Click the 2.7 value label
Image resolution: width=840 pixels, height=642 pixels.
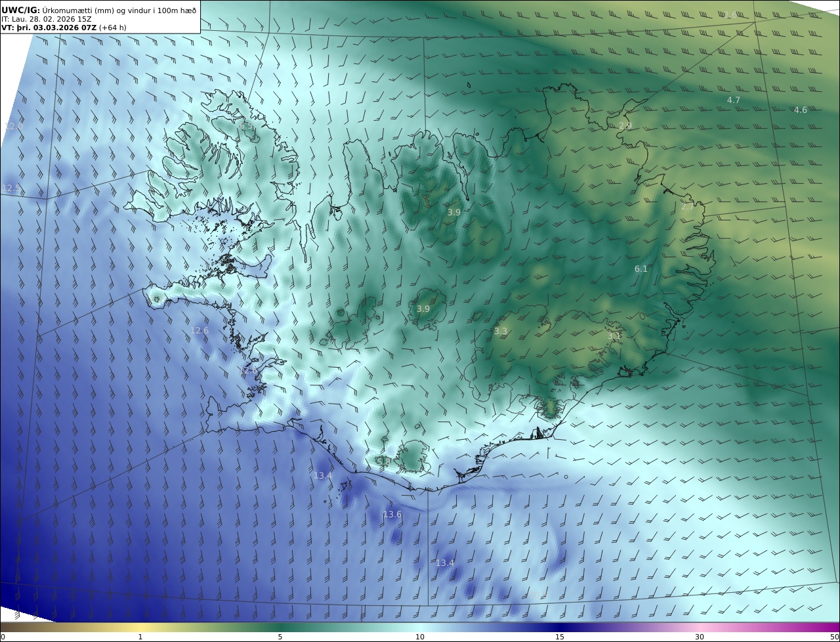687,206
